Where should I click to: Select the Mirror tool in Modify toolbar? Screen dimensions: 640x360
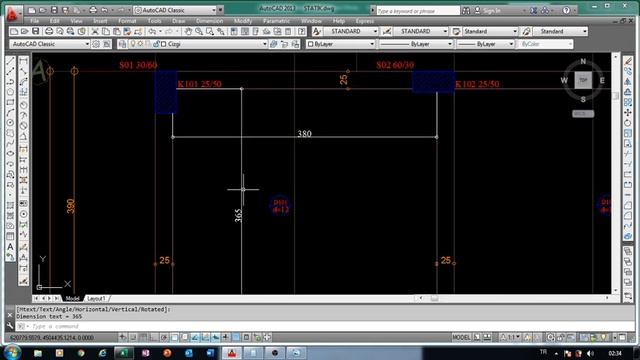point(628,82)
